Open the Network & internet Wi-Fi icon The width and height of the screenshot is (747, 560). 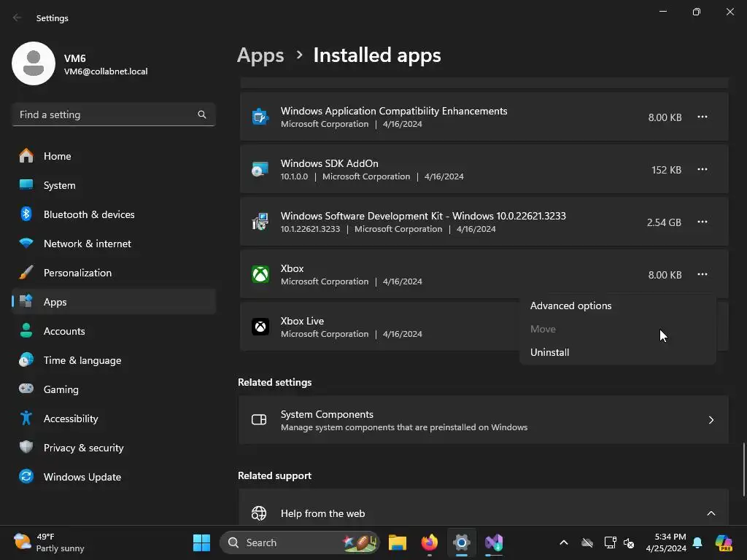click(x=26, y=244)
